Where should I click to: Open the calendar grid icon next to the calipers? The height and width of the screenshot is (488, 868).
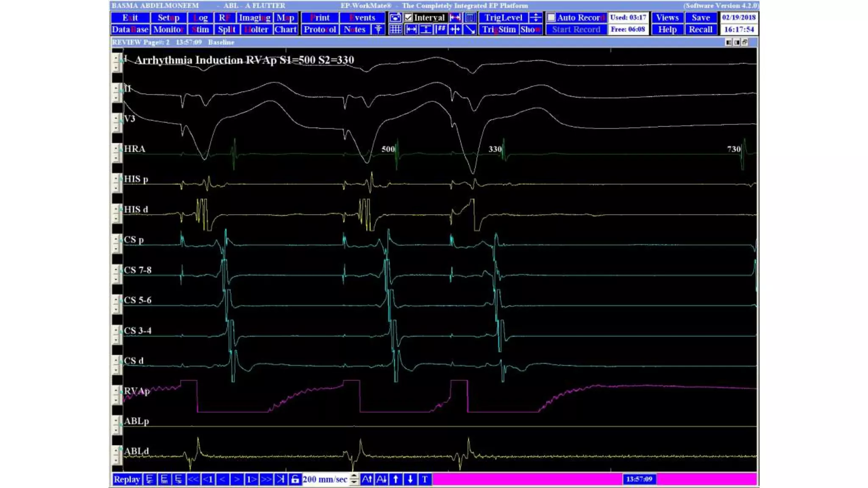470,18
